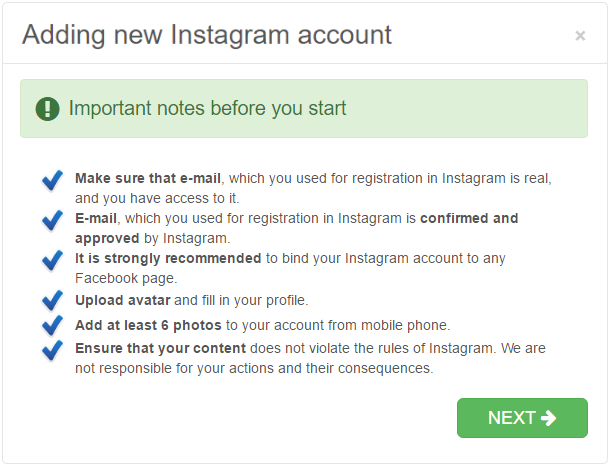Click the bold 'Make sure that e-mail' text
Screen dimensions: 609x465
coord(148,178)
